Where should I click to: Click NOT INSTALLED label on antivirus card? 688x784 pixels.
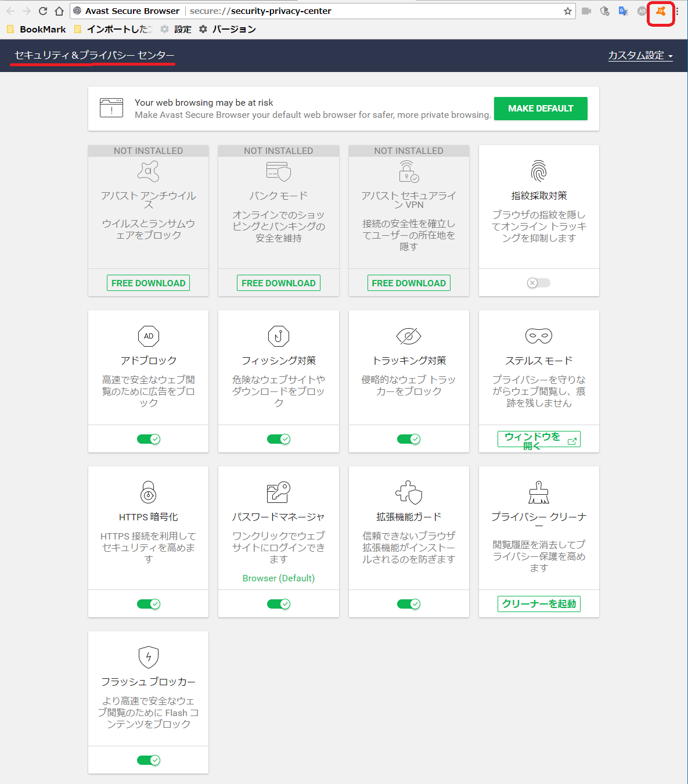point(149,151)
